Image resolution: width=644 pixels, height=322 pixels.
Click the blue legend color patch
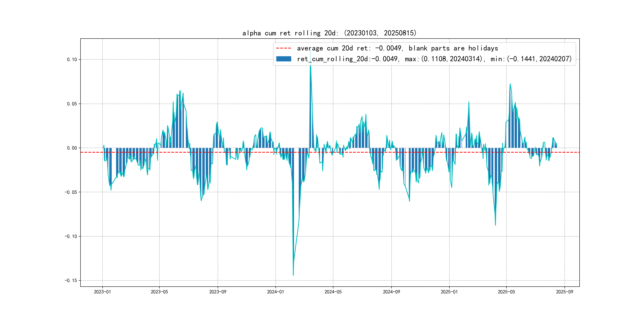pyautogui.click(x=283, y=59)
